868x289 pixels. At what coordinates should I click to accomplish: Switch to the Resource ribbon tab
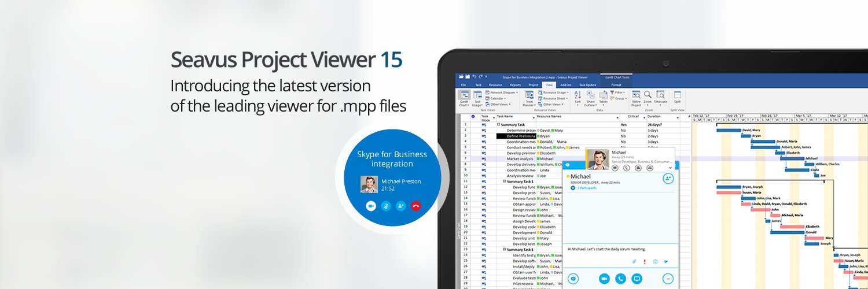495,85
